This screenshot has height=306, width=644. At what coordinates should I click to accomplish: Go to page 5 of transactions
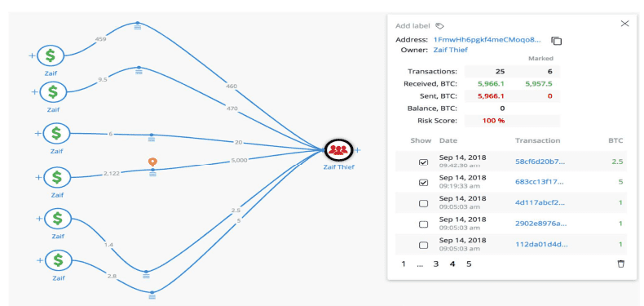469,264
